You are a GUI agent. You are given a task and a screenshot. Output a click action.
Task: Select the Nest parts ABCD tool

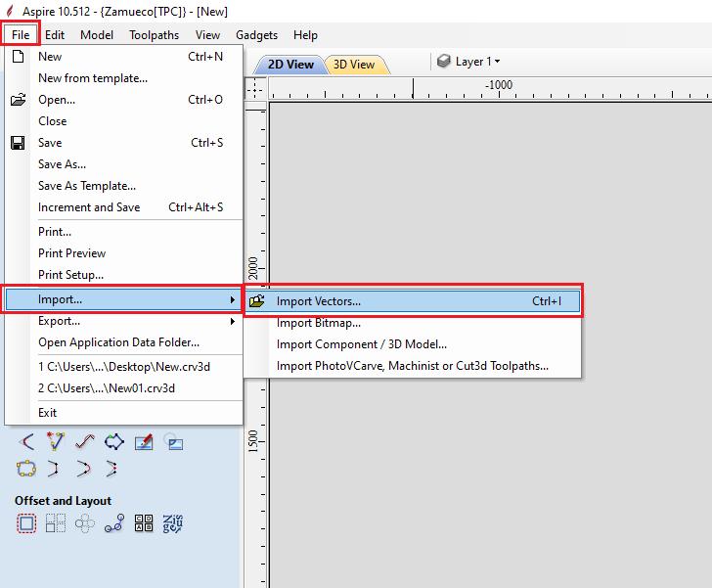pos(144,523)
